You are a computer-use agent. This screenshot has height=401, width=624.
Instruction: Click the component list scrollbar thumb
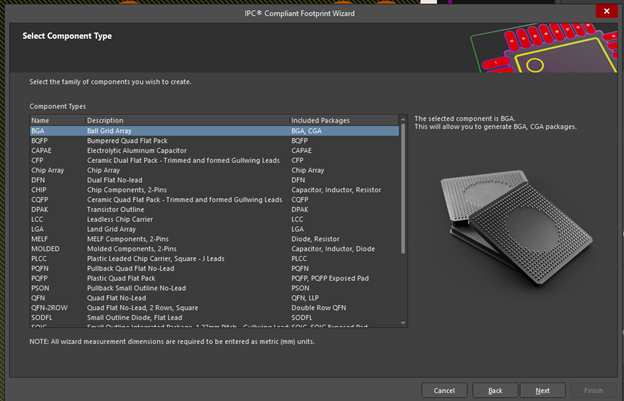pyautogui.click(x=403, y=188)
